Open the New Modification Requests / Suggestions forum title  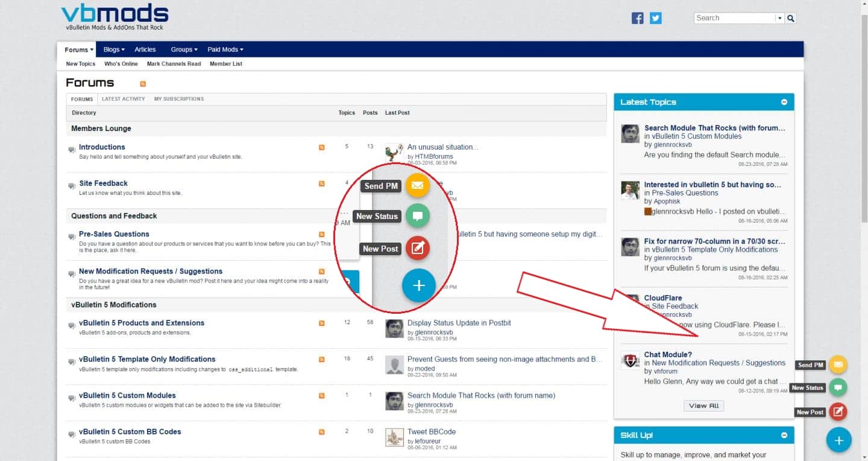point(151,272)
